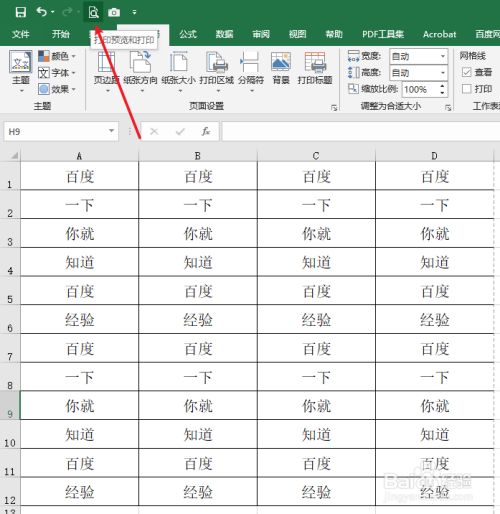500x514 pixels.
Task: Open the Name Box dropdown arrow
Action: click(112, 131)
